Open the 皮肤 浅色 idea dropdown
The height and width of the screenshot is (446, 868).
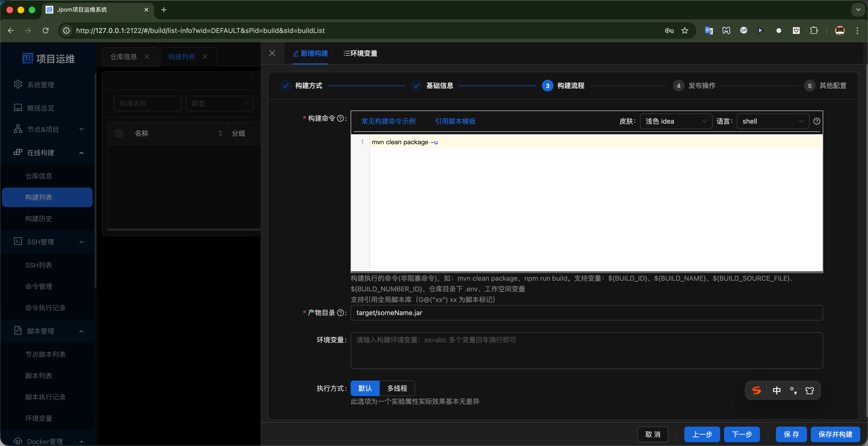(676, 121)
